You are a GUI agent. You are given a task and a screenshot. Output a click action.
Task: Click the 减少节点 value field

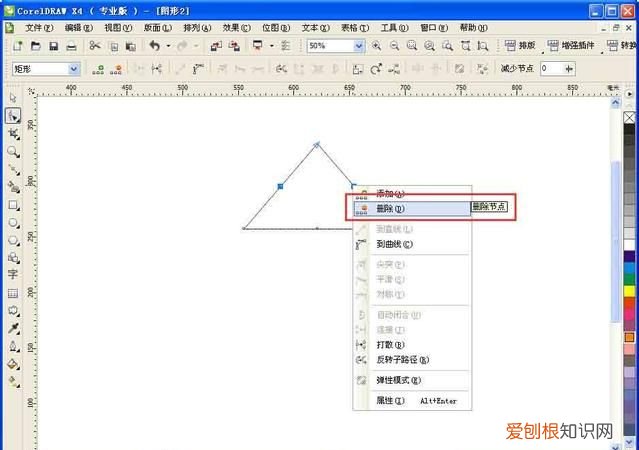click(x=551, y=69)
